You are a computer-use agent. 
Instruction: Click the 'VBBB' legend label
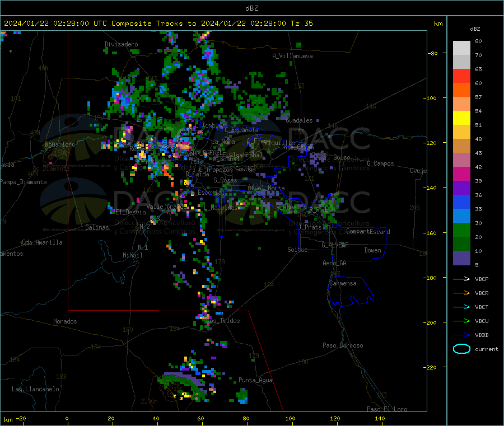pyautogui.click(x=482, y=335)
